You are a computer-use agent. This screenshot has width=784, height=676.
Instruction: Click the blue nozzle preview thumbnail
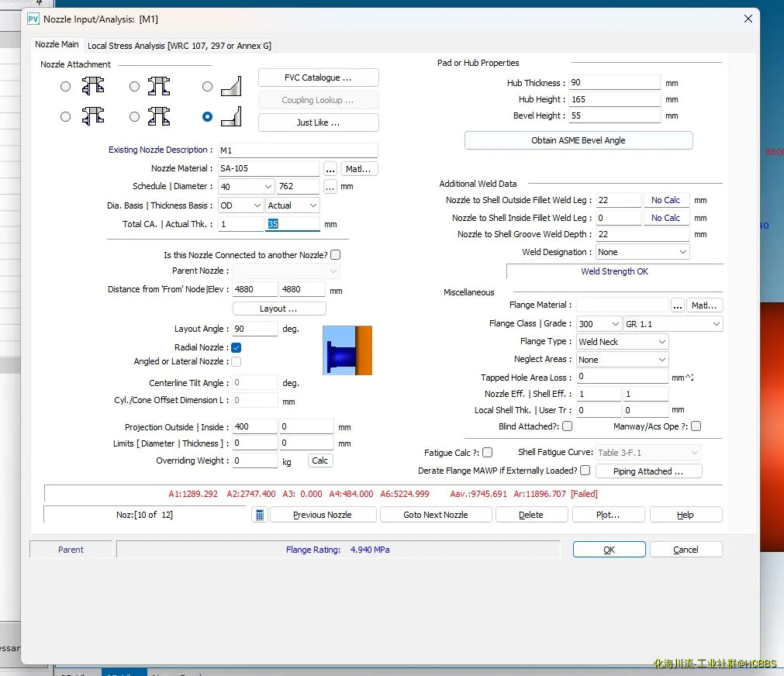347,350
